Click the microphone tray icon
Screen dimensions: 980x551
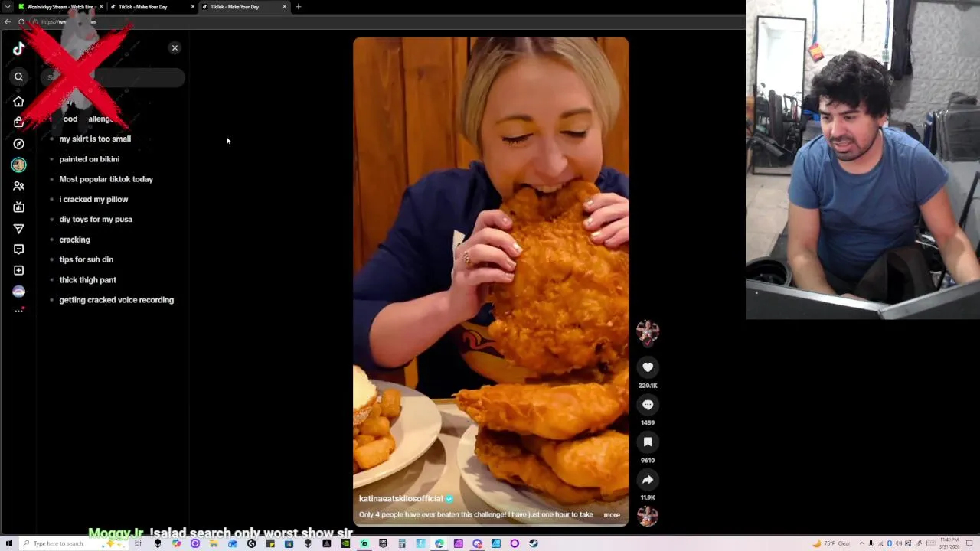tap(871, 543)
